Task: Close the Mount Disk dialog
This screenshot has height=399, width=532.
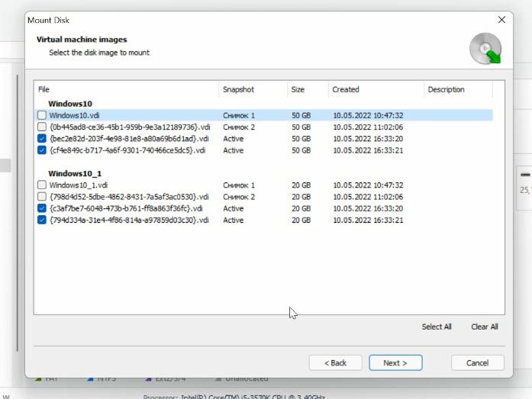Action: (x=501, y=20)
